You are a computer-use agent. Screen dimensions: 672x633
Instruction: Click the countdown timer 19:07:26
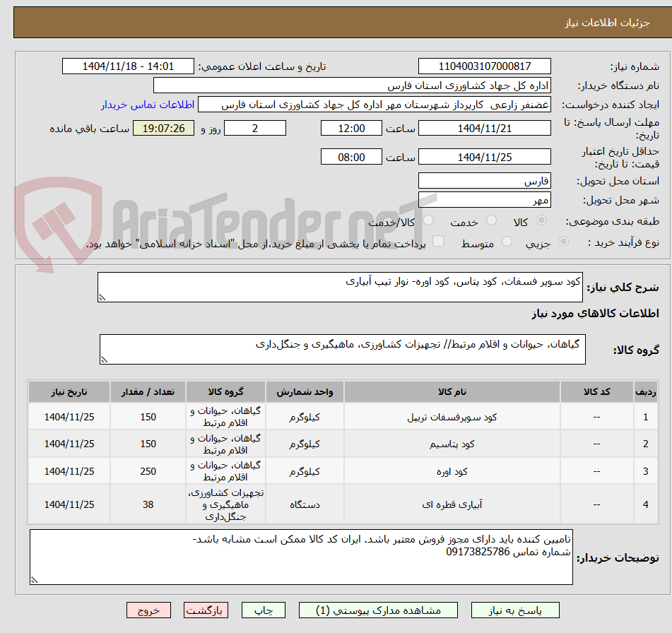click(x=163, y=128)
